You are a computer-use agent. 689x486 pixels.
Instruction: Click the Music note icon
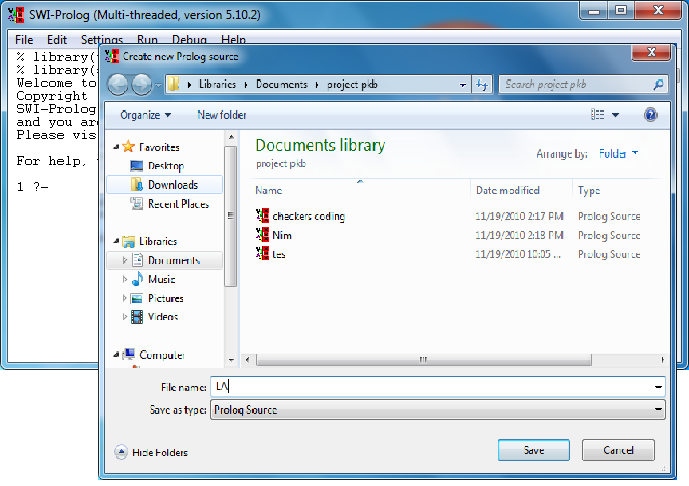138,279
